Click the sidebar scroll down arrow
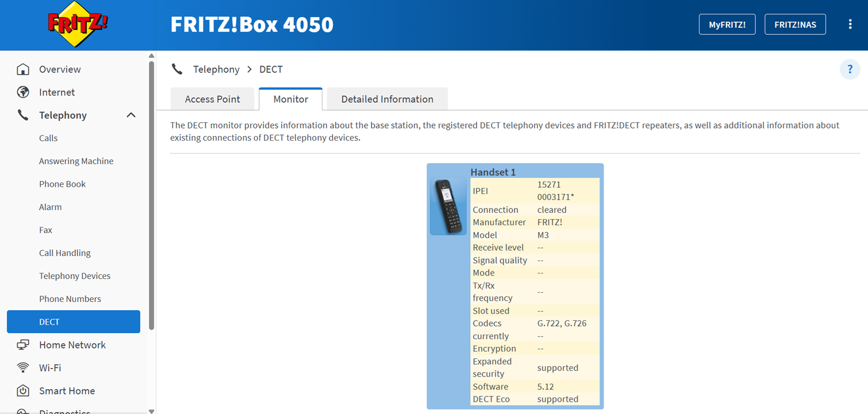Viewport: 868px width, 414px height. click(151, 411)
